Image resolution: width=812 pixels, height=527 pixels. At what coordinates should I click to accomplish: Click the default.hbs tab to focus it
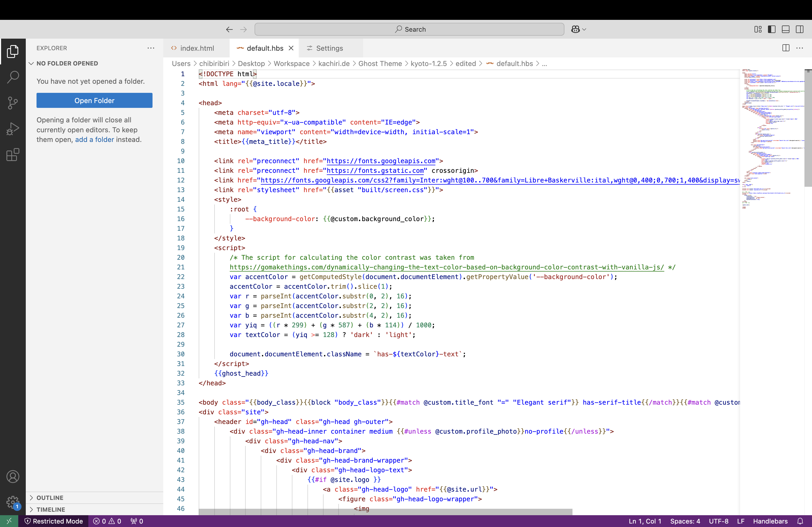coord(264,48)
